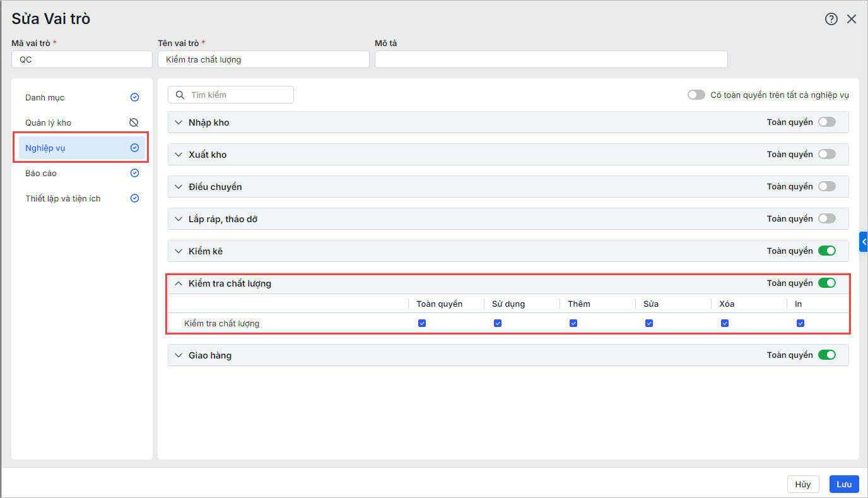
Task: Click the Báo cáo check status icon
Action: tap(134, 173)
